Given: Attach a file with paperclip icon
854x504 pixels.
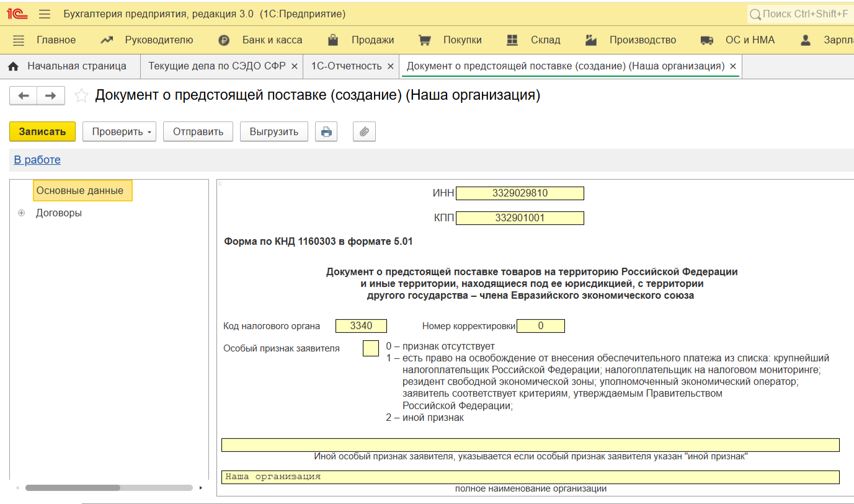Looking at the screenshot, I should coord(365,131).
